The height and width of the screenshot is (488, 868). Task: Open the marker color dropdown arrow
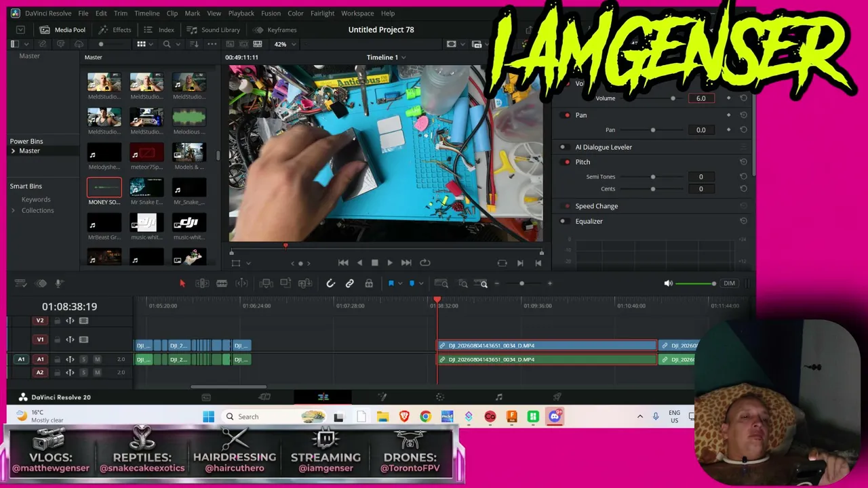pos(420,283)
